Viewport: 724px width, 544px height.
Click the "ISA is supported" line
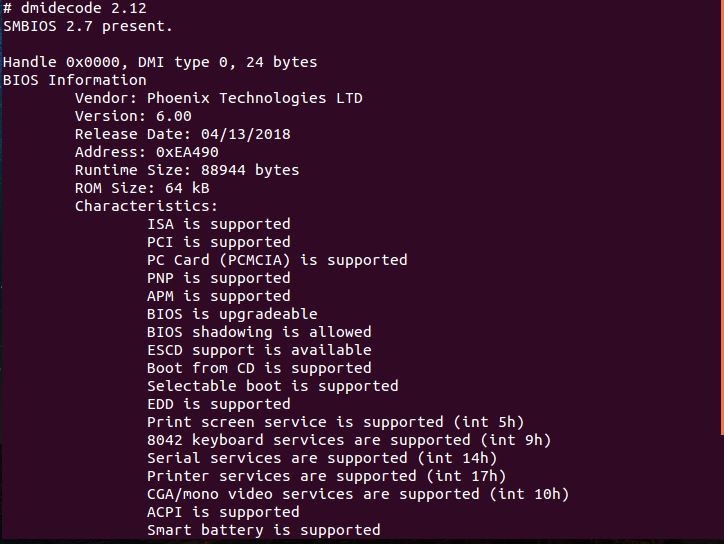pos(218,224)
